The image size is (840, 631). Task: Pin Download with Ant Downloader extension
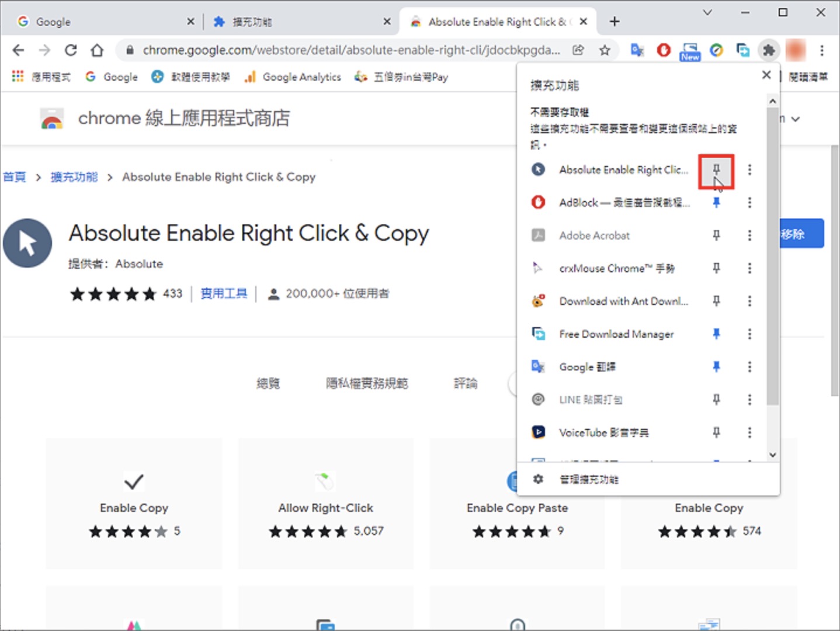pyautogui.click(x=716, y=301)
